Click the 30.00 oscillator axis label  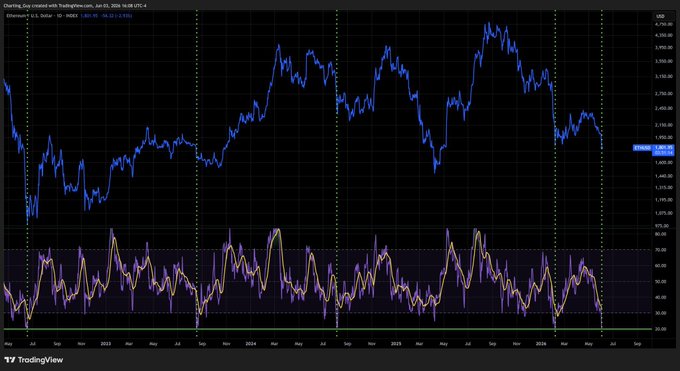click(x=661, y=313)
